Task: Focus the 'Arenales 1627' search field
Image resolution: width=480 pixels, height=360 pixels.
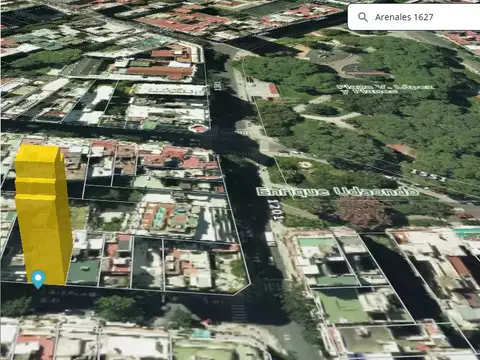Action: (414, 17)
